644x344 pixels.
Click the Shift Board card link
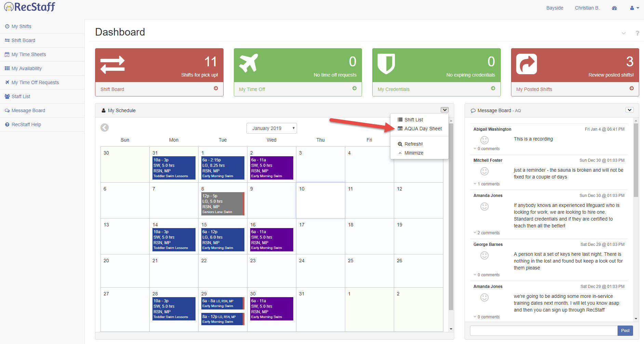click(x=112, y=89)
